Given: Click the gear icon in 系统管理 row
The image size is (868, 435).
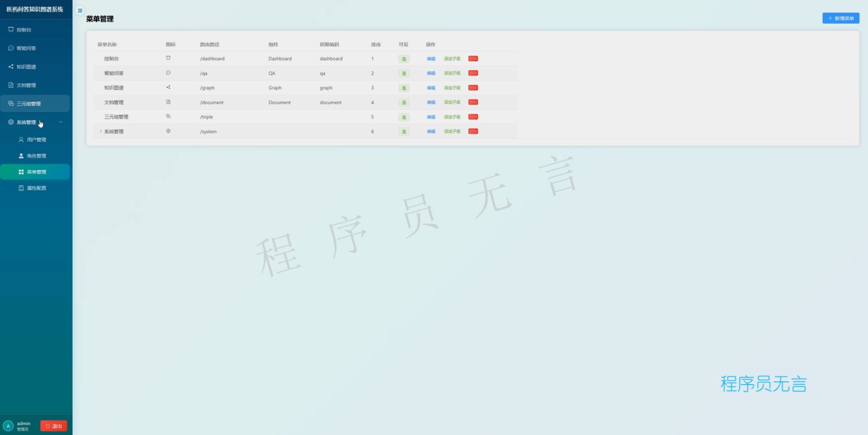Looking at the screenshot, I should [x=168, y=131].
